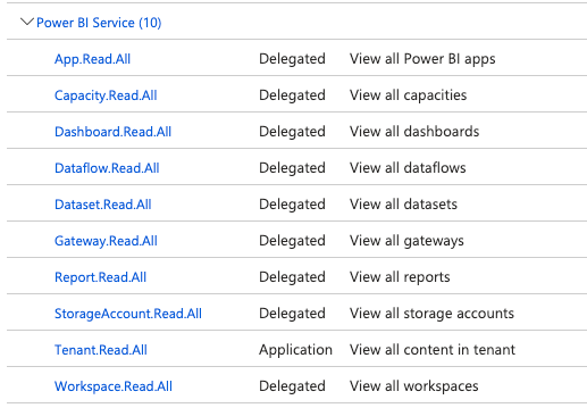
Task: Click the Delegated type in App.Read.All row
Action: [292, 59]
